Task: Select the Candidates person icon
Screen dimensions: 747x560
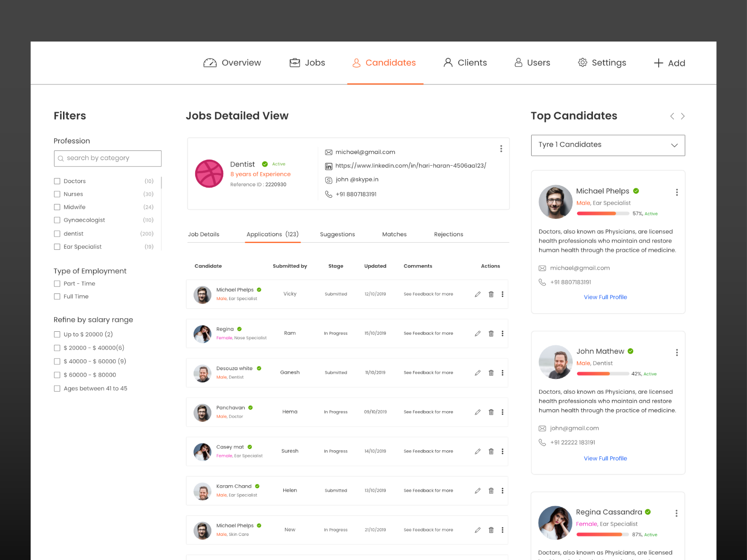Action: coord(356,63)
